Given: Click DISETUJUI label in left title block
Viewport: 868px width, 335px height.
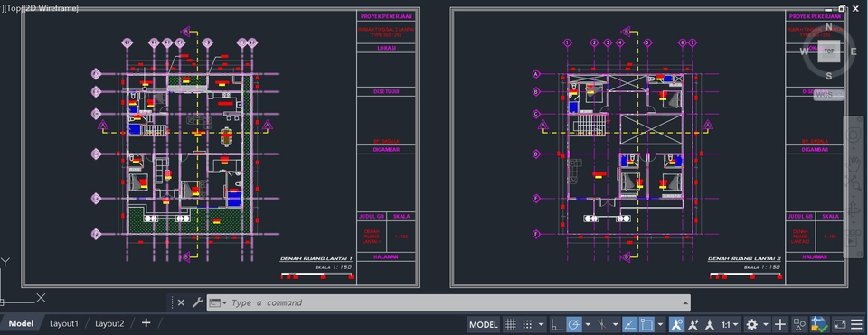Looking at the screenshot, I should tap(386, 92).
